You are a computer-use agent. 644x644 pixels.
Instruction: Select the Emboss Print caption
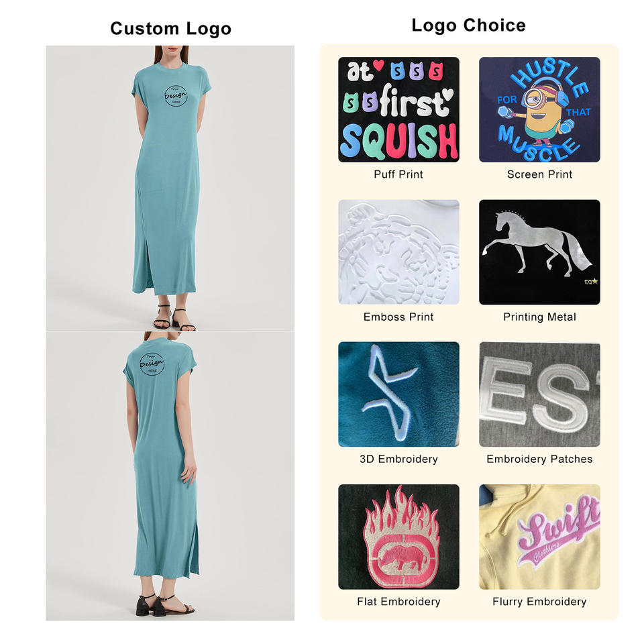pos(398,317)
